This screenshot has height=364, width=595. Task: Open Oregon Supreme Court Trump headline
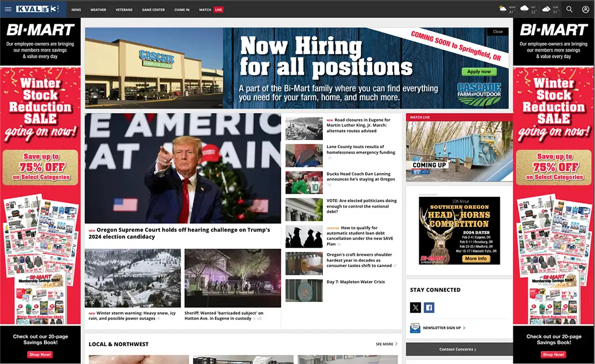click(x=180, y=233)
